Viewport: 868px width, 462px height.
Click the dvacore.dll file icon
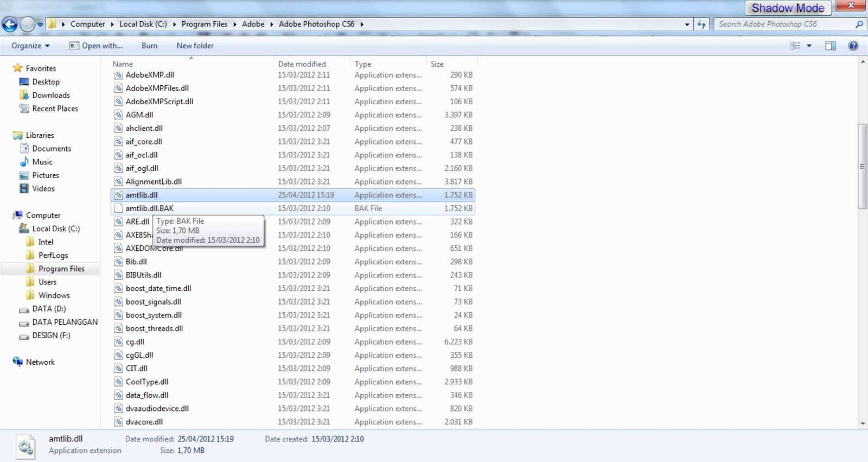click(118, 422)
